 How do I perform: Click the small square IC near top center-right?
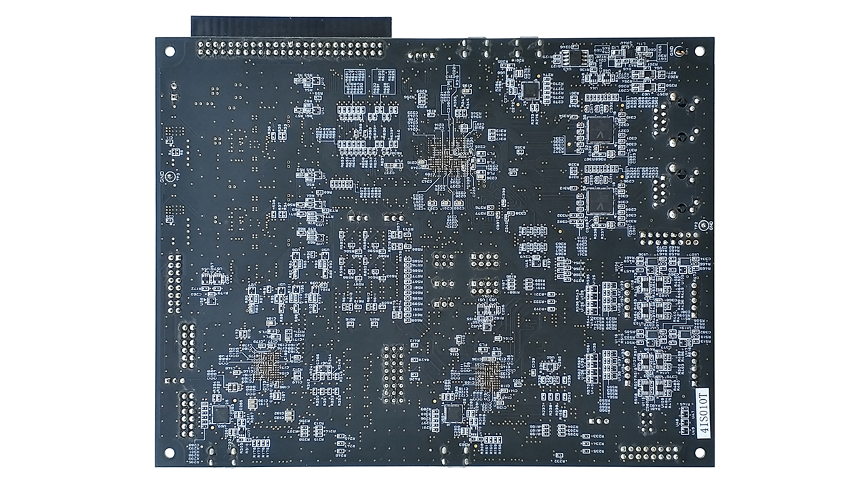530,90
